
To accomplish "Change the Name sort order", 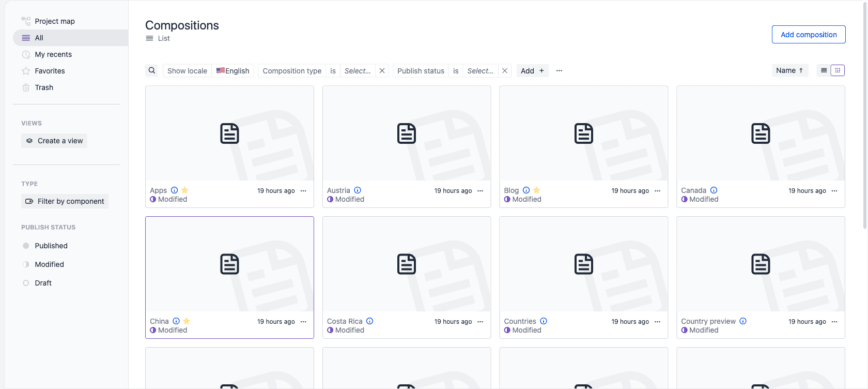I will tap(790, 70).
